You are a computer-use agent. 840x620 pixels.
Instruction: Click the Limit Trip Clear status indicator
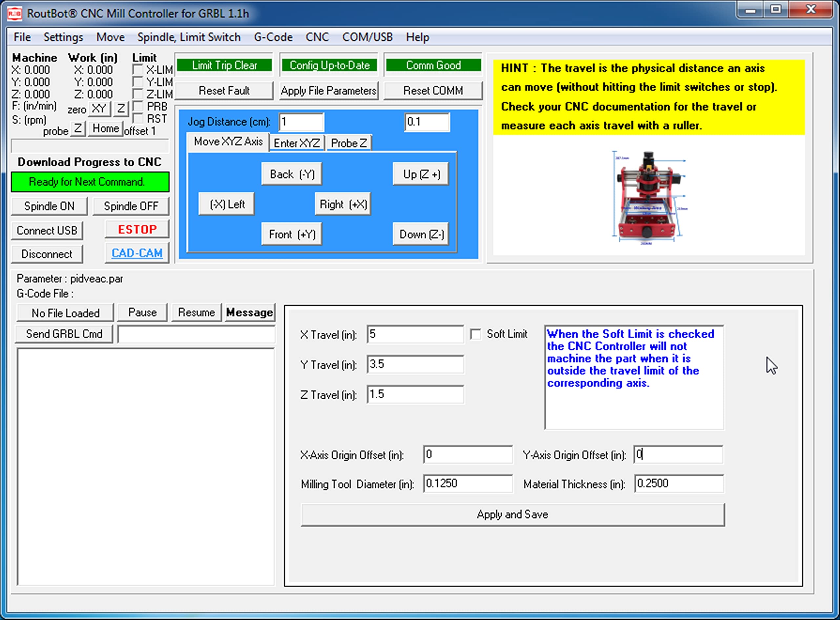click(224, 65)
